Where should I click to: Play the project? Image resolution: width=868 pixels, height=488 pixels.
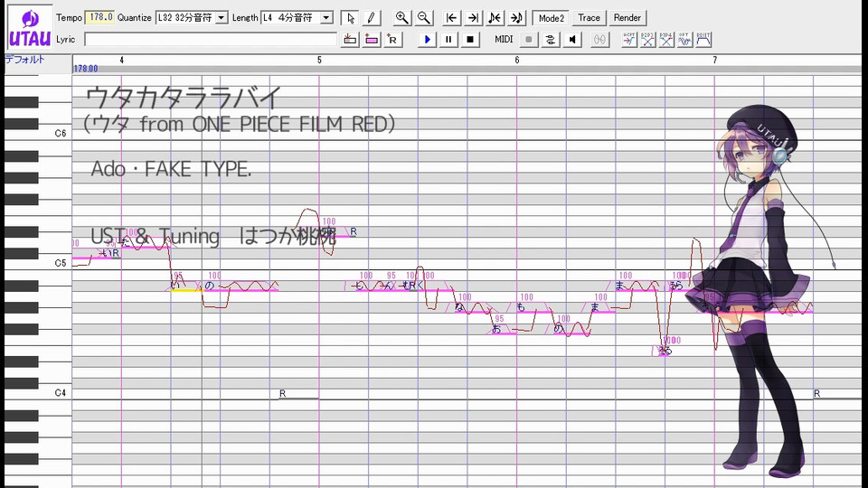pos(427,39)
